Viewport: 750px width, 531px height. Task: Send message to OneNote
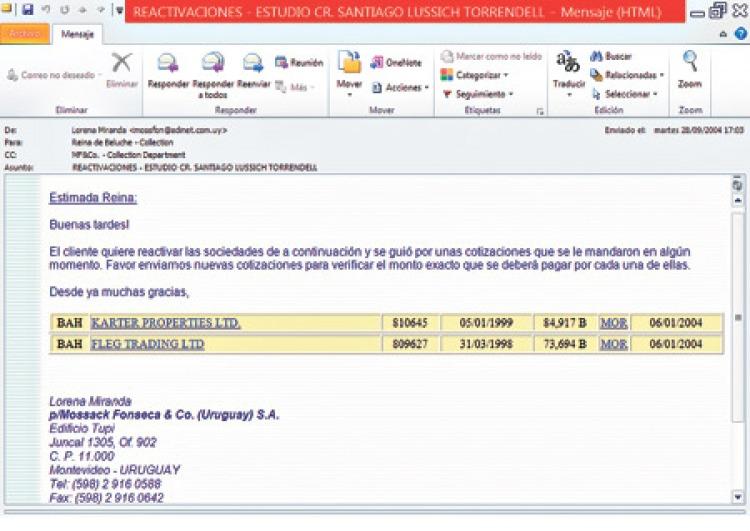(x=395, y=62)
